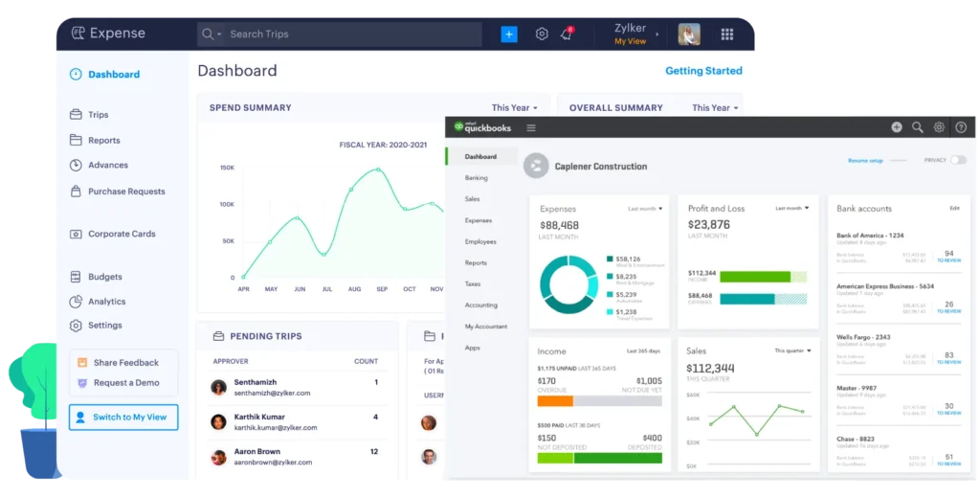Open the QuickBooks help icon
980x497 pixels.
[961, 127]
